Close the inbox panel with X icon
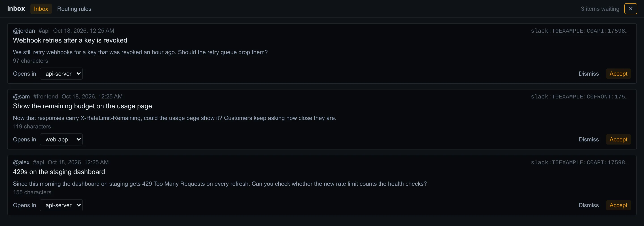644x226 pixels. pos(631,9)
